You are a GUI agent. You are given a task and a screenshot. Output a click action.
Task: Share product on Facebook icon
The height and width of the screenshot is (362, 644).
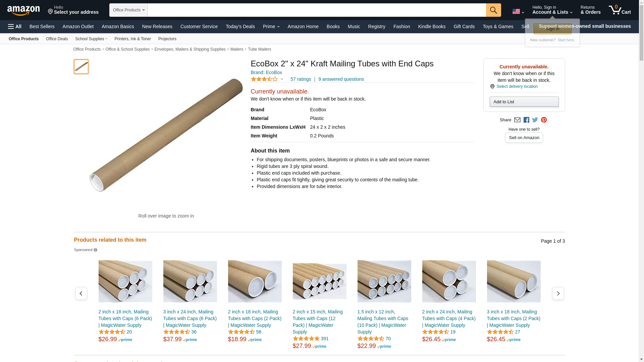pos(526,120)
